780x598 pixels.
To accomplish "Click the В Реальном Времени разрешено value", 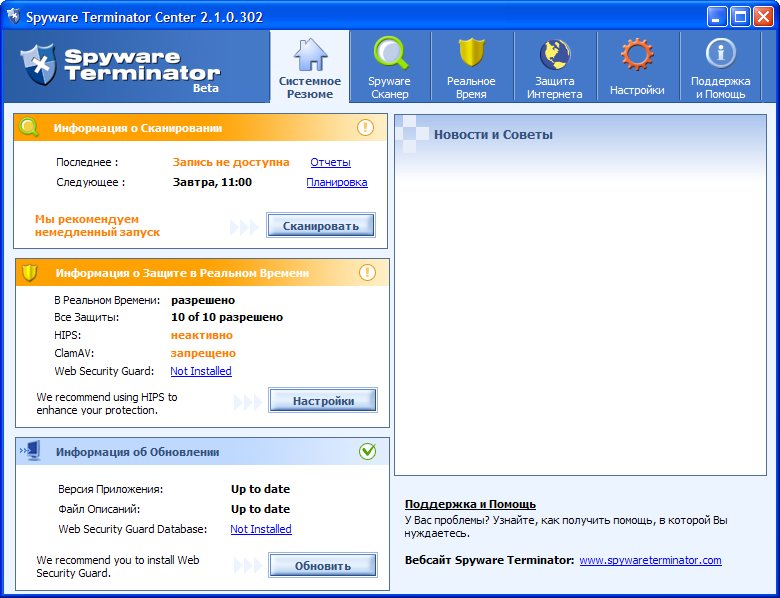I will click(203, 300).
